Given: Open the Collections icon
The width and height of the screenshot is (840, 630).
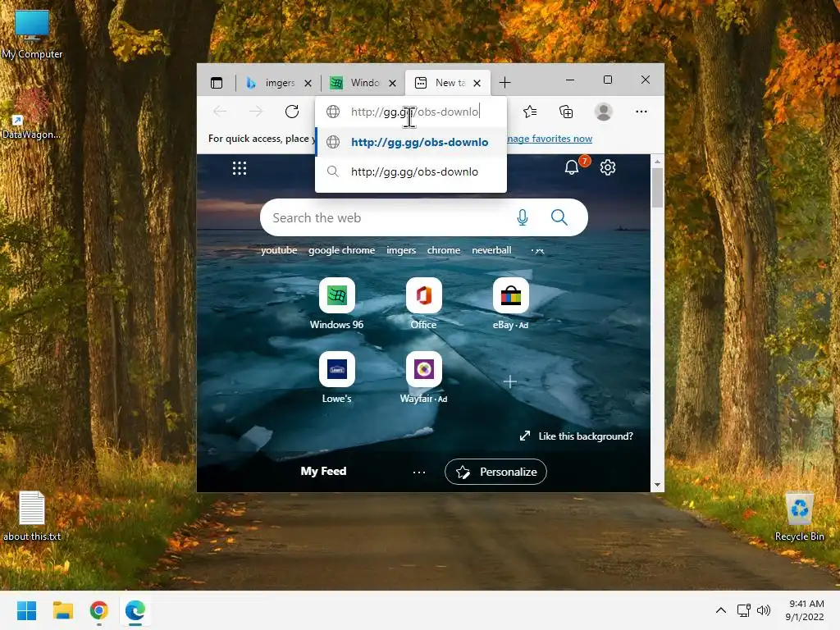Looking at the screenshot, I should pos(566,112).
